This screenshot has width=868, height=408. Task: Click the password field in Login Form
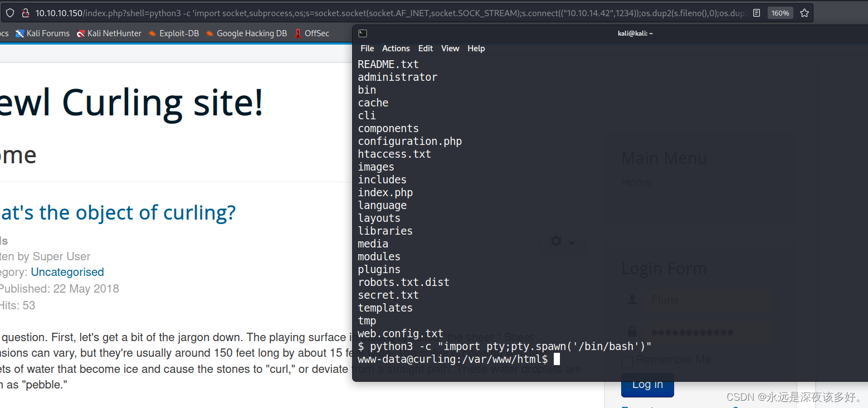709,332
